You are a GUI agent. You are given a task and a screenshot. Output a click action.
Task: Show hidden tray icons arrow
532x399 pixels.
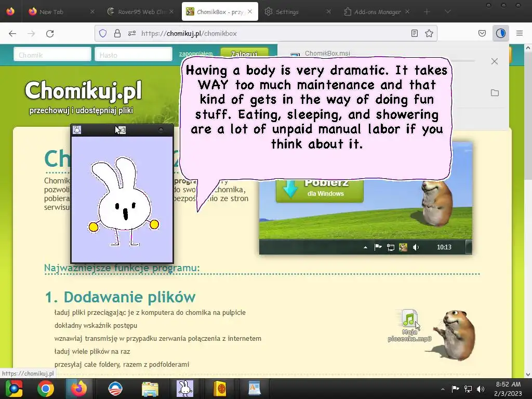pos(443,389)
